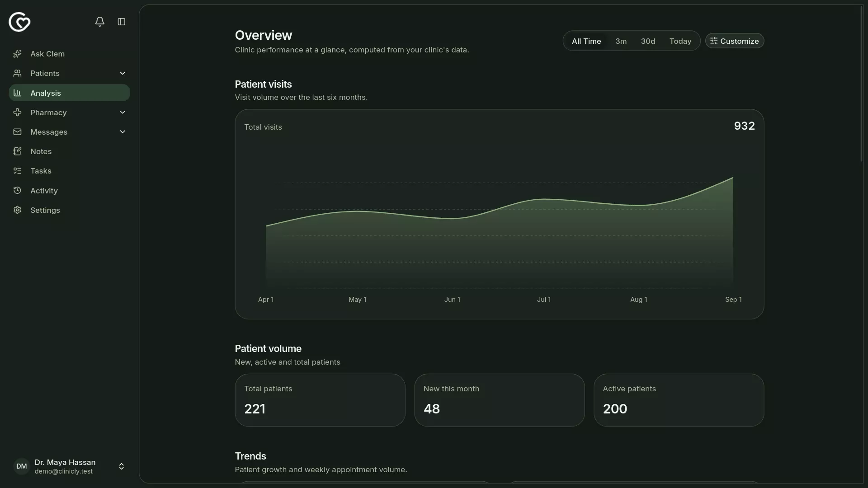Select the 30d time range
Viewport: 868px width, 488px height.
tap(648, 41)
